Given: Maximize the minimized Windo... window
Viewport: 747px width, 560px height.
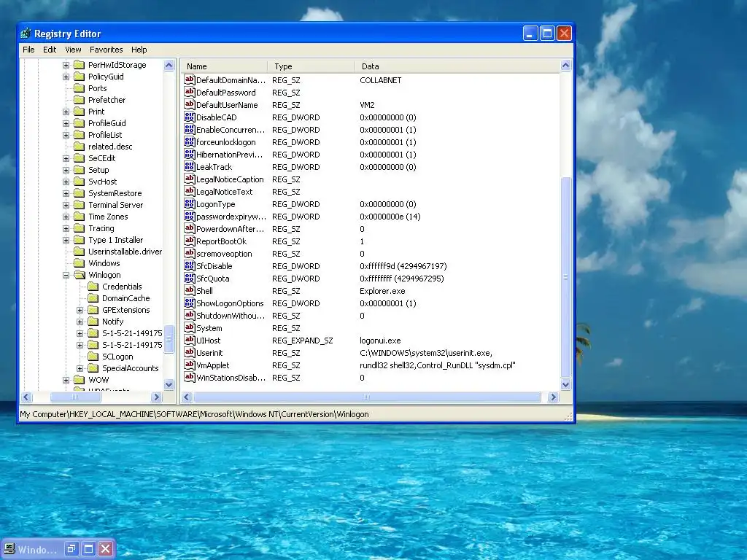Looking at the screenshot, I should pos(88,548).
